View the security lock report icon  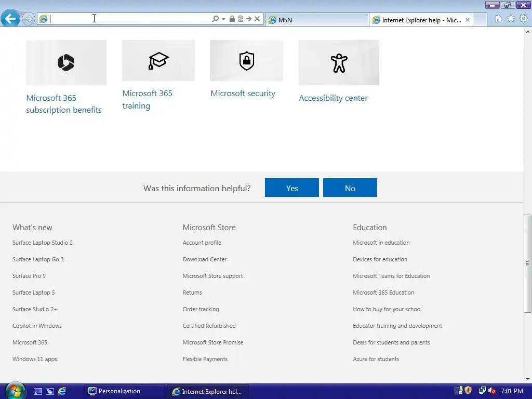pos(232,19)
